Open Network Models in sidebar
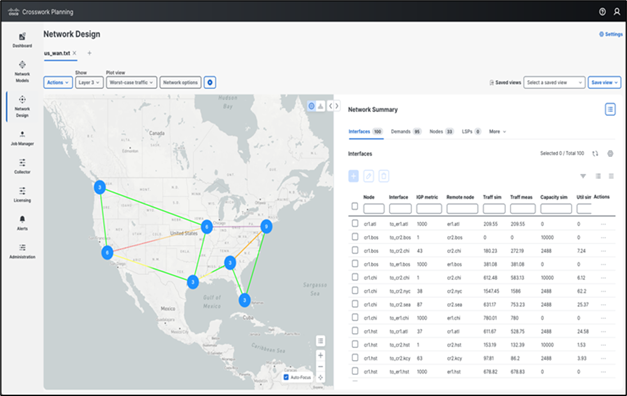Image resolution: width=627 pixels, height=396 pixels. pos(22,65)
